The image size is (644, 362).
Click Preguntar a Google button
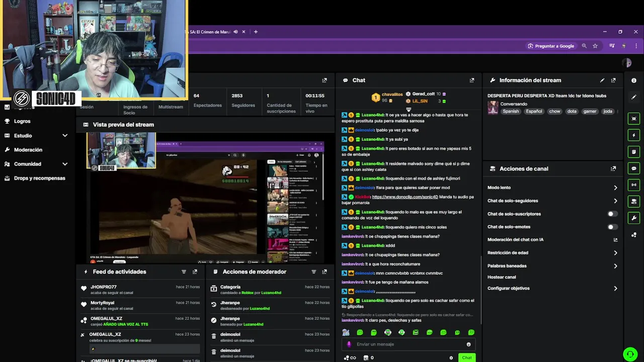pos(551,46)
